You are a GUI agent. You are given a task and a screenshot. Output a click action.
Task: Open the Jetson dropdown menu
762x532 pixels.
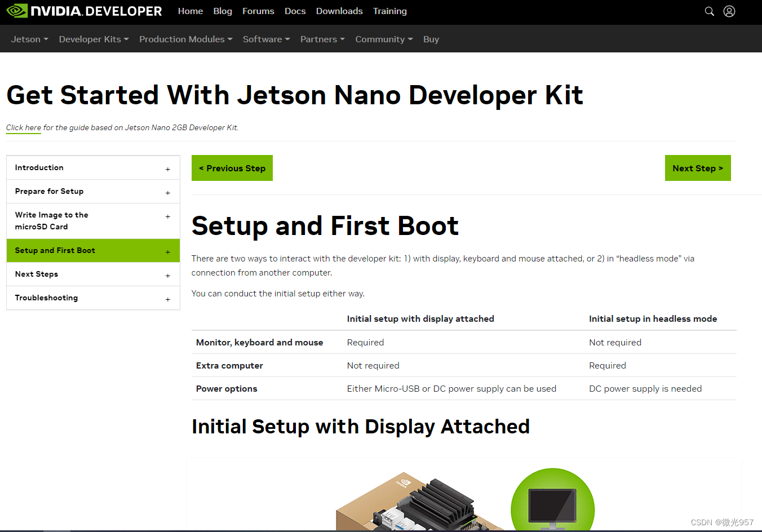coord(30,39)
